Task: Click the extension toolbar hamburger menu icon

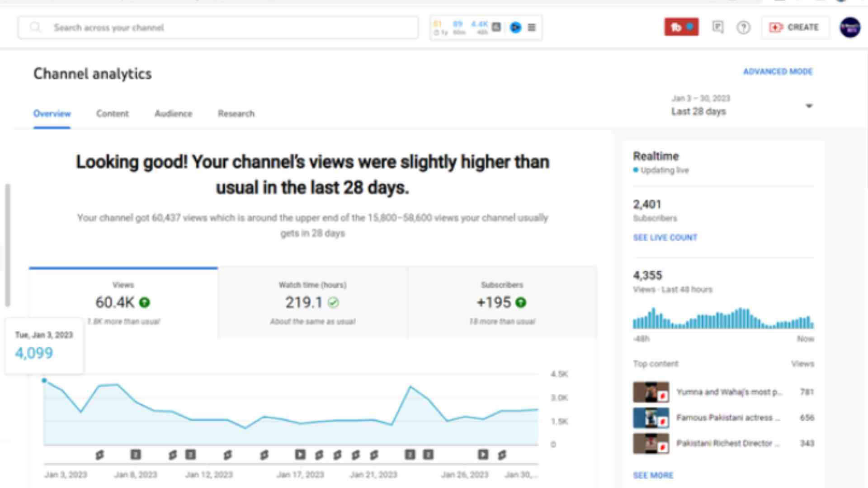Action: click(532, 28)
